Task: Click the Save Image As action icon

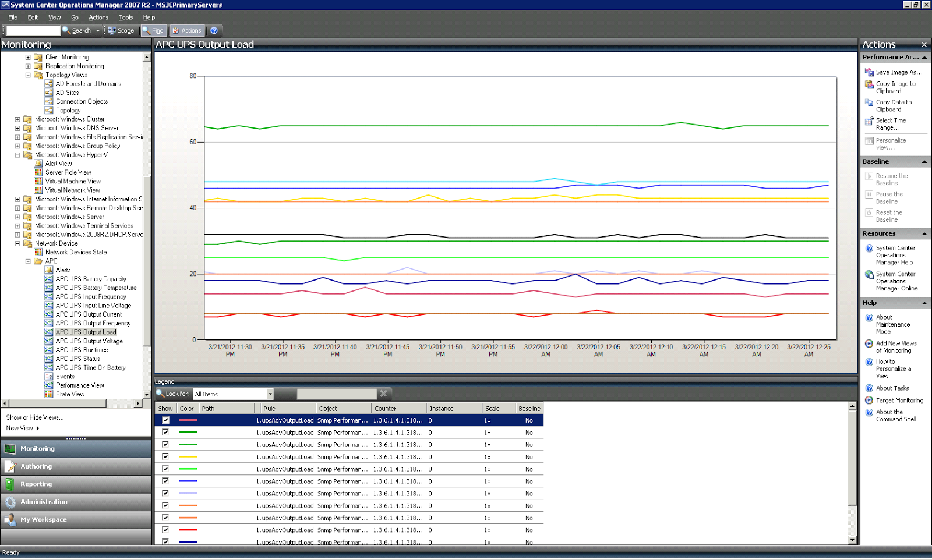Action: (x=869, y=72)
